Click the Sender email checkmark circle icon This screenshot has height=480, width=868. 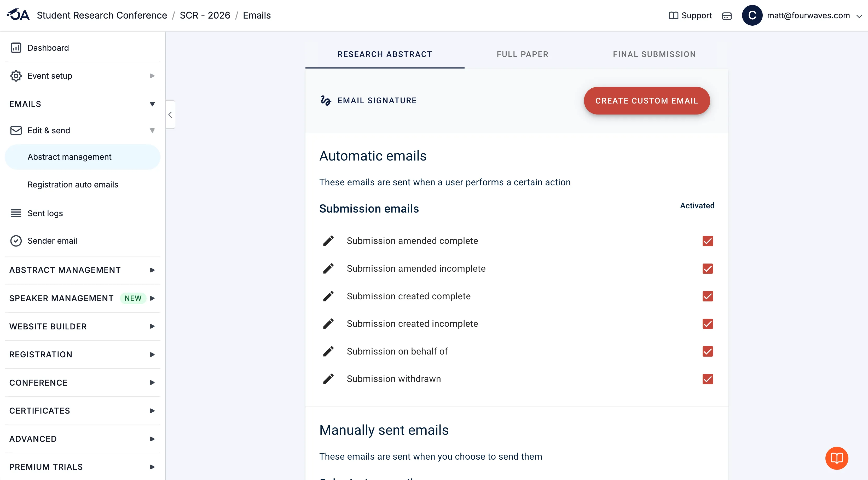coord(16,241)
